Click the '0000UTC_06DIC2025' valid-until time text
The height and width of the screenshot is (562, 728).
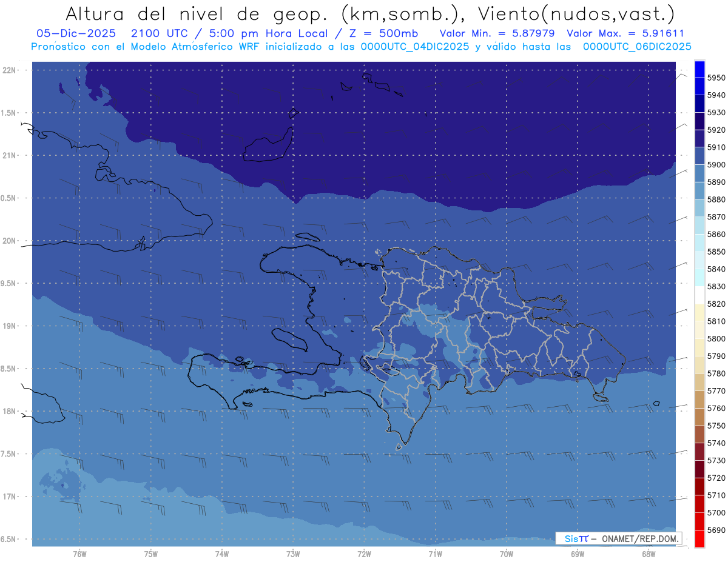point(636,47)
